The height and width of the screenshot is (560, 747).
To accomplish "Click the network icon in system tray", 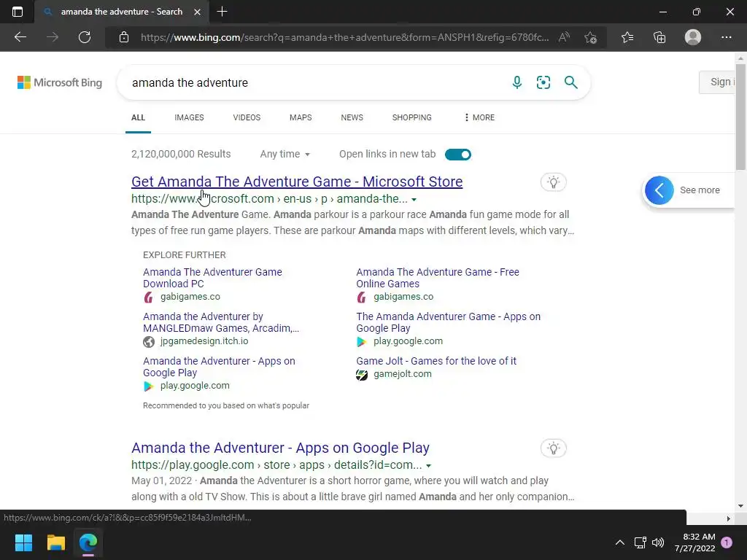I will 640,542.
